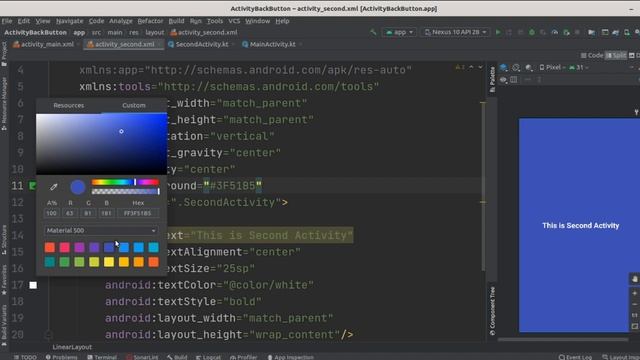Viewport: 640px width, 360px height.
Task: Select the yellow Material swatch
Action: (109, 262)
